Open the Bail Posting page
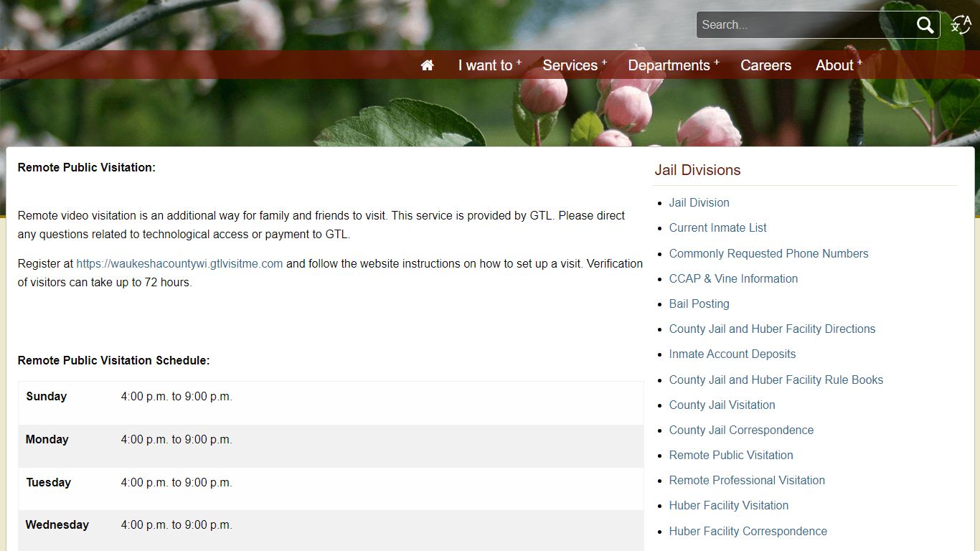Image resolution: width=980 pixels, height=551 pixels. coord(699,303)
